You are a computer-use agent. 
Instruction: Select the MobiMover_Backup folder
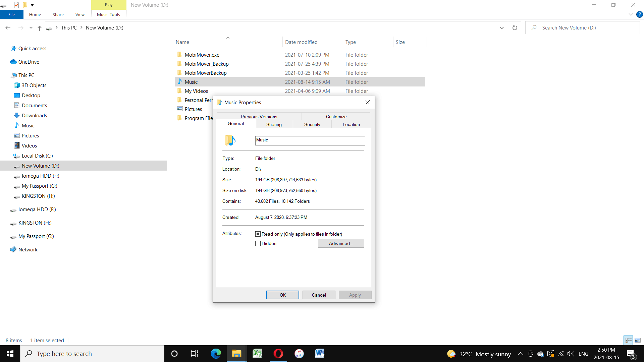207,64
